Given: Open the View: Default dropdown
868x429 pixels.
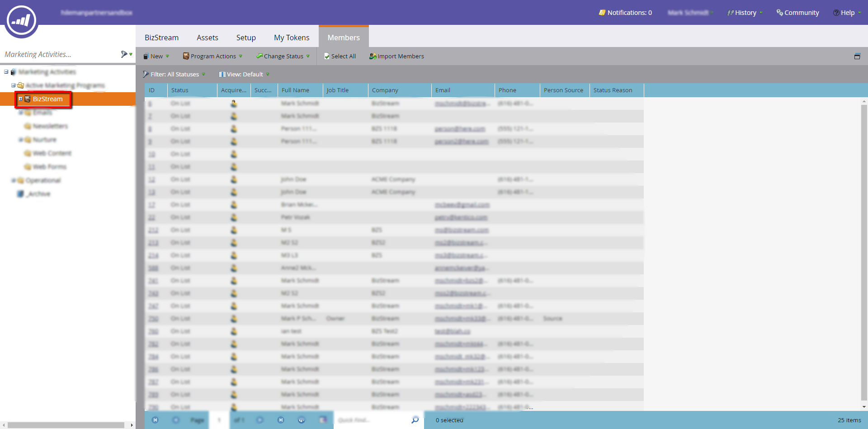Looking at the screenshot, I should 244,74.
